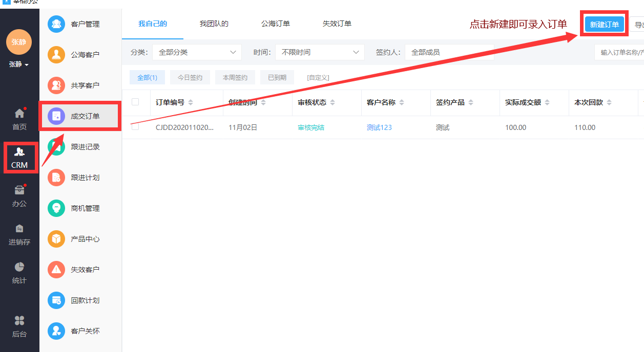Click the 商机管理 lightbulb icon
The image size is (644, 352).
tap(56, 208)
